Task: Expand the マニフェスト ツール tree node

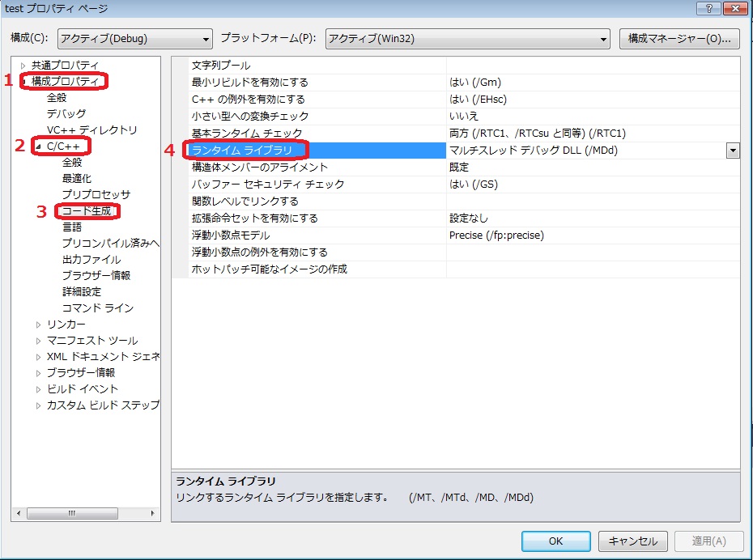Action: click(x=38, y=342)
